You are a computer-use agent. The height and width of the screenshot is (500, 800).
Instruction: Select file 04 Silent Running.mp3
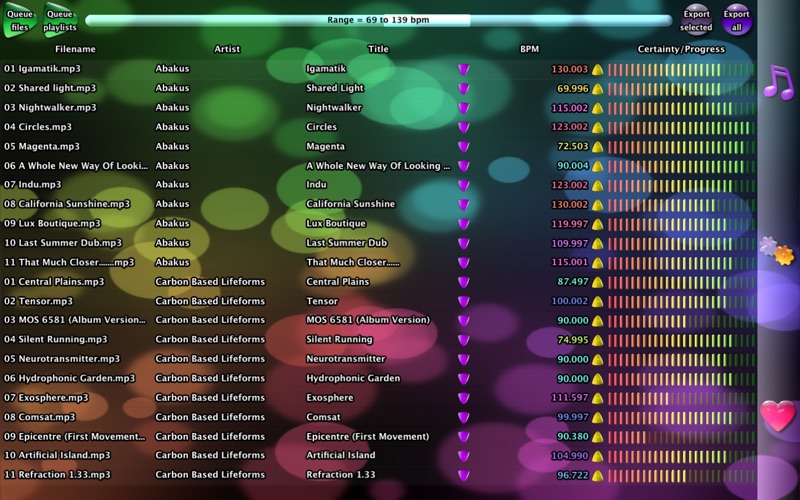click(x=56, y=339)
